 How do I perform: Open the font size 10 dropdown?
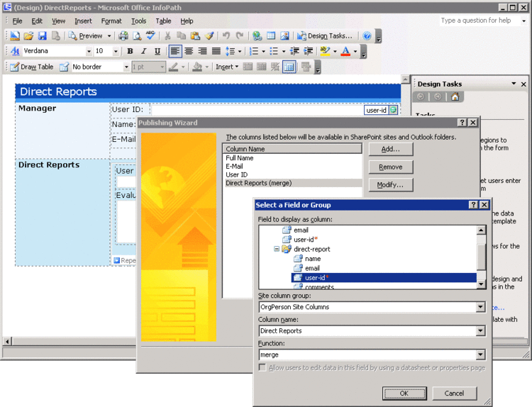pos(116,51)
